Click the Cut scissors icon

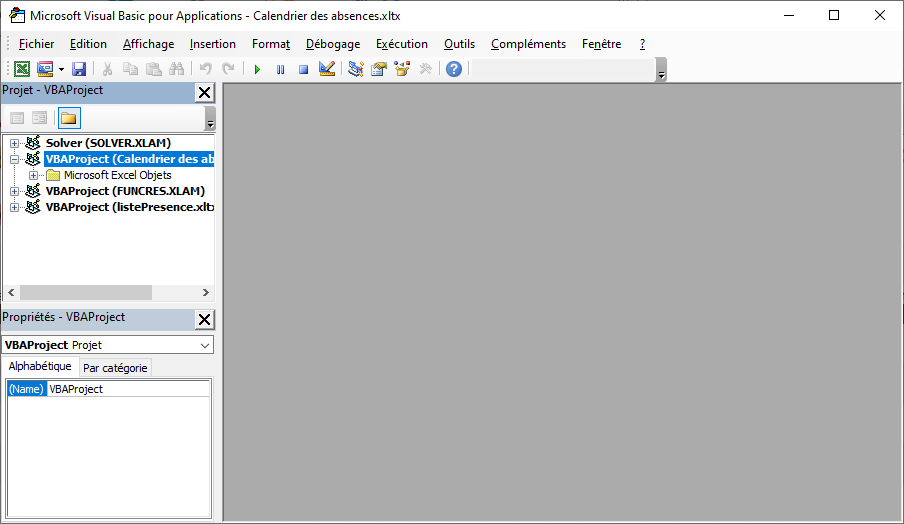[107, 69]
